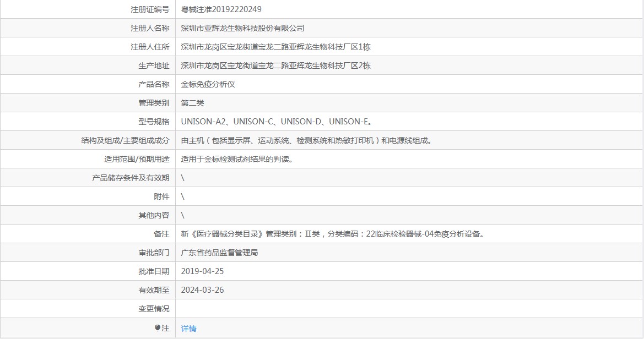
Task: Select approval date 2019-04-25
Action: point(202,271)
